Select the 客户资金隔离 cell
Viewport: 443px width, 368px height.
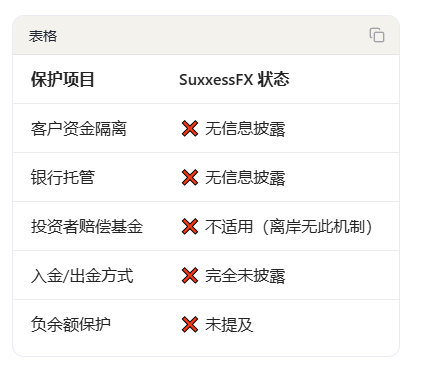pyautogui.click(x=79, y=129)
